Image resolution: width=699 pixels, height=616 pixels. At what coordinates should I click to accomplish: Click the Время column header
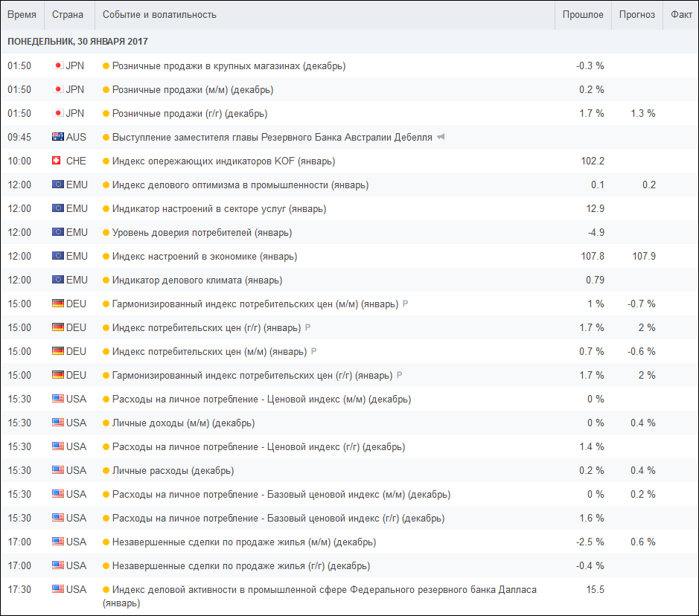(x=20, y=15)
